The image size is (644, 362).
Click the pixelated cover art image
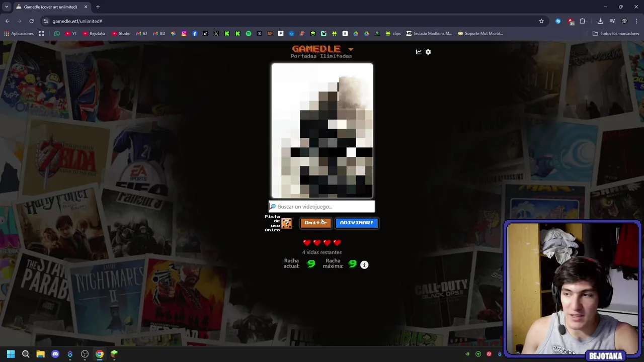click(322, 131)
